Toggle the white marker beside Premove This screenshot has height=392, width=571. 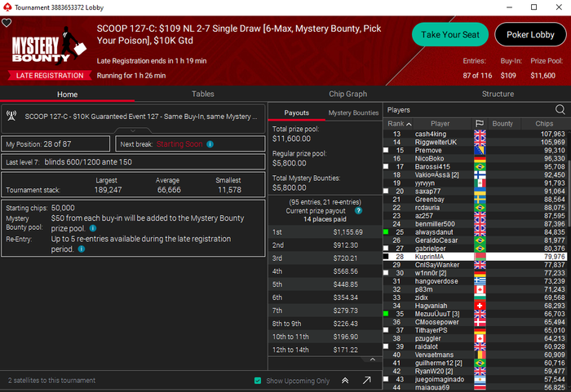pyautogui.click(x=386, y=150)
